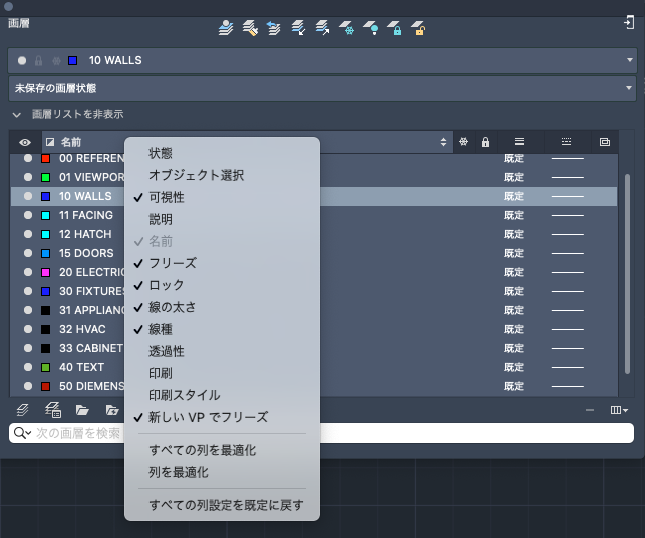Open the linetype line of 12 HATCH row
The height and width of the screenshot is (538, 645).
click(x=568, y=234)
